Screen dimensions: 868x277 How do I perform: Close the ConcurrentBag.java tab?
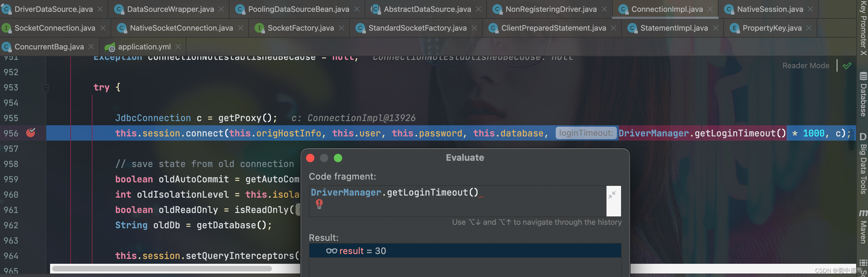click(91, 47)
